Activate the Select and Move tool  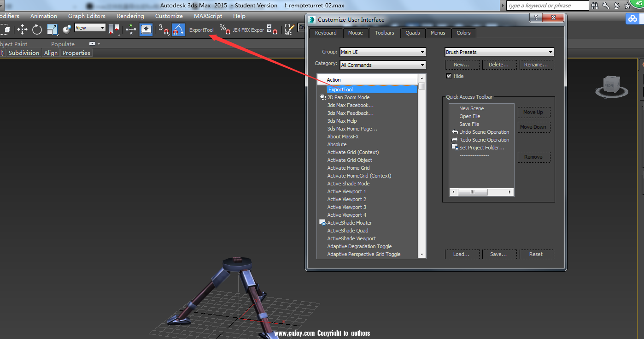pos(22,30)
